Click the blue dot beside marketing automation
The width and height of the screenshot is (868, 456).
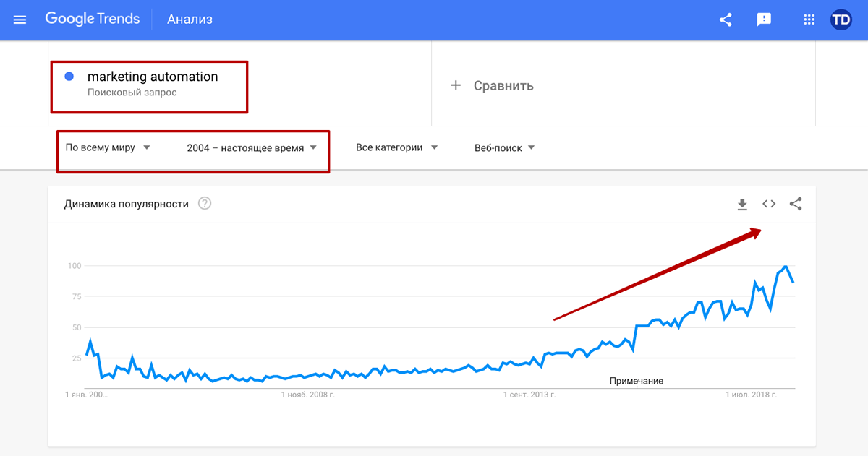click(x=69, y=77)
